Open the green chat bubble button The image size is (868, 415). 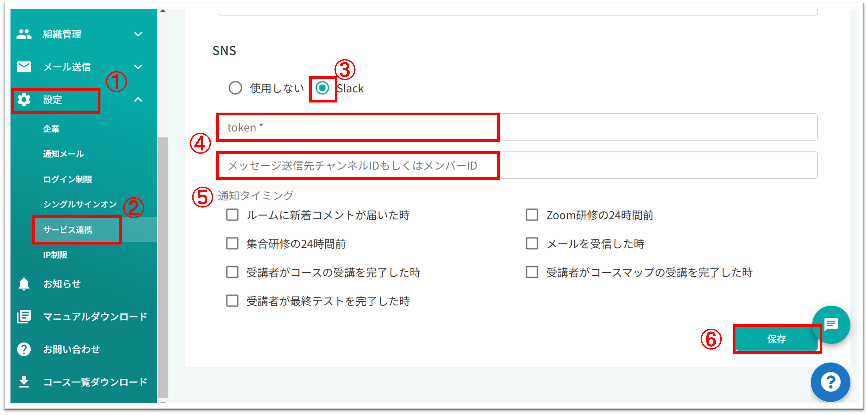[831, 325]
